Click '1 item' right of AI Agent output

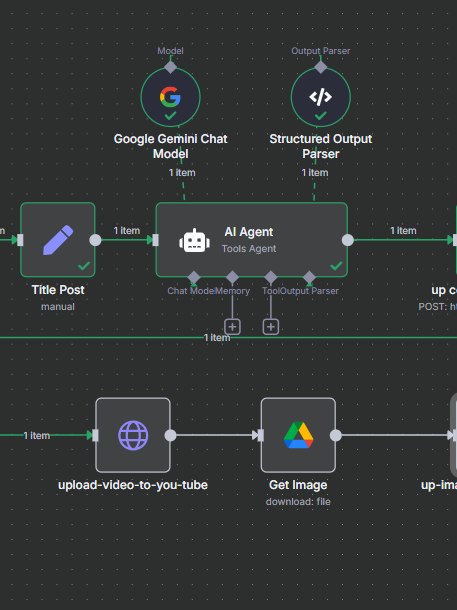coord(403,231)
